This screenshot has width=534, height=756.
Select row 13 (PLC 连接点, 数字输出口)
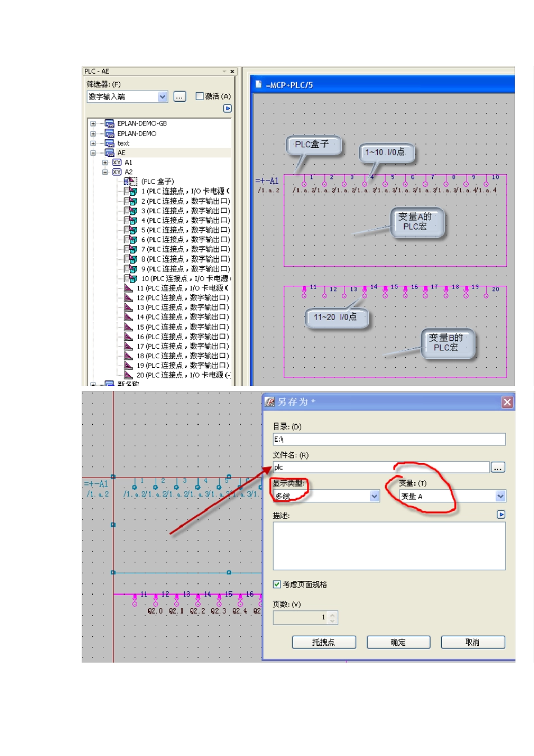point(183,307)
